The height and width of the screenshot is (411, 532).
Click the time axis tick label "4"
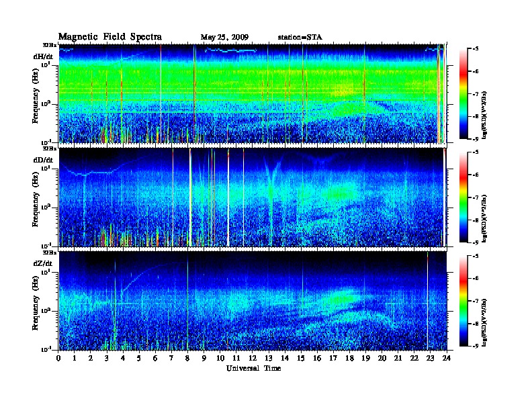[123, 358]
